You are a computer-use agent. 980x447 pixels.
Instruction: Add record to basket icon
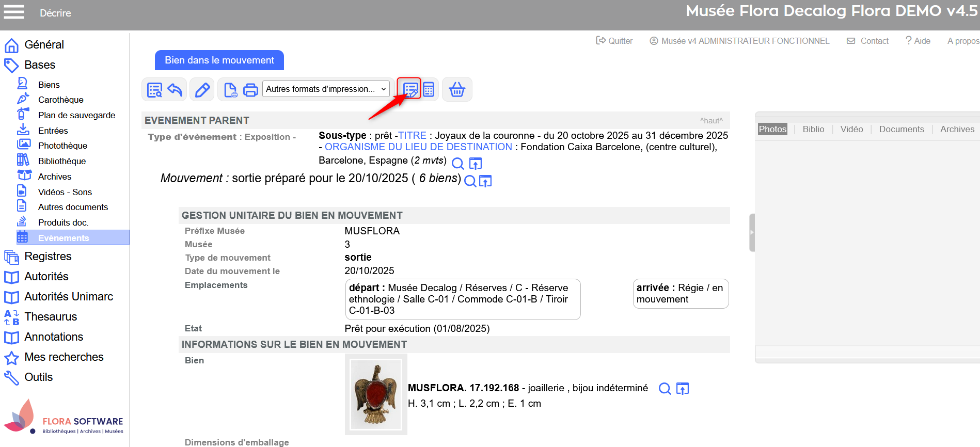pos(457,90)
